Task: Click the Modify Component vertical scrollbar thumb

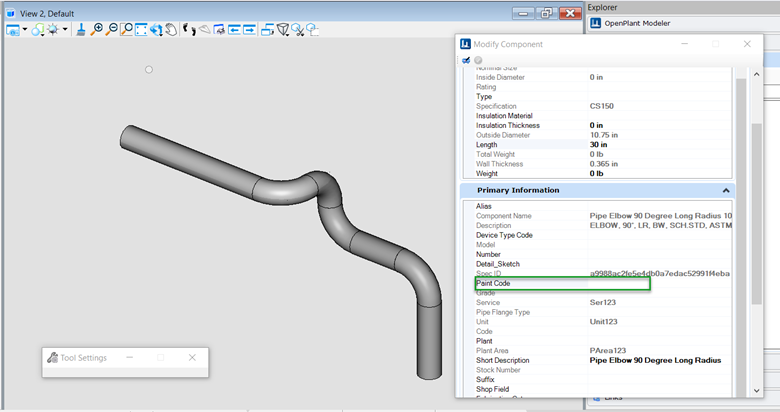Action: click(756, 214)
